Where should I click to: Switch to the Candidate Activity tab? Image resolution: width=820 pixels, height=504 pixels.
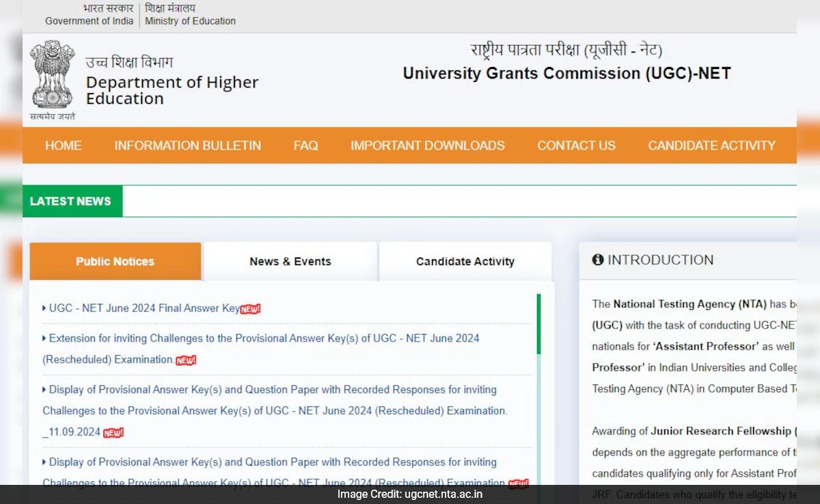tap(465, 261)
